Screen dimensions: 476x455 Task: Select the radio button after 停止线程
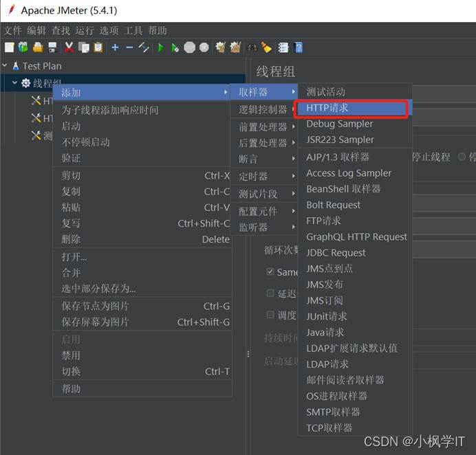click(462, 157)
